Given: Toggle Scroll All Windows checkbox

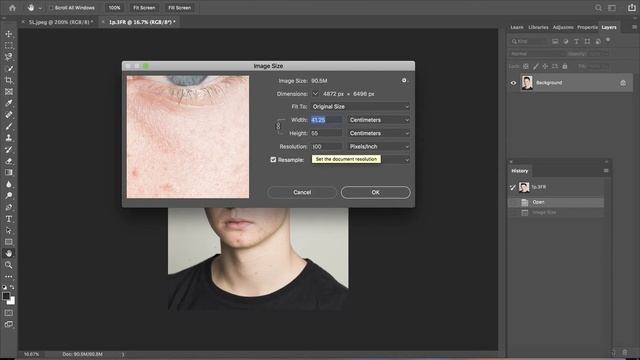Looking at the screenshot, I should point(51,8).
